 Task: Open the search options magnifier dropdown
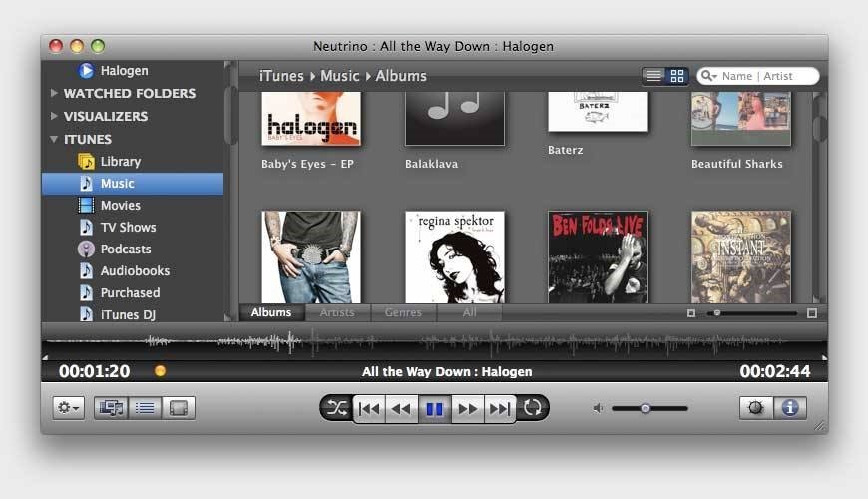tap(708, 75)
